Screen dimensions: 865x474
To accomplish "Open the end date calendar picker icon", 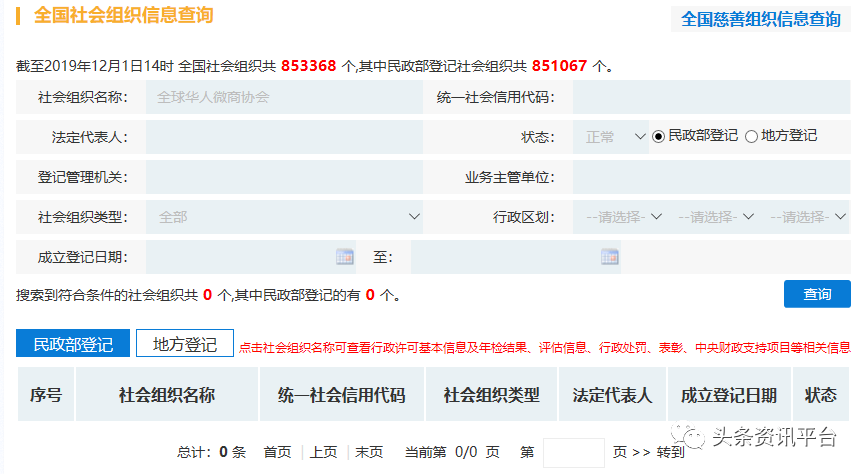I will (x=609, y=257).
